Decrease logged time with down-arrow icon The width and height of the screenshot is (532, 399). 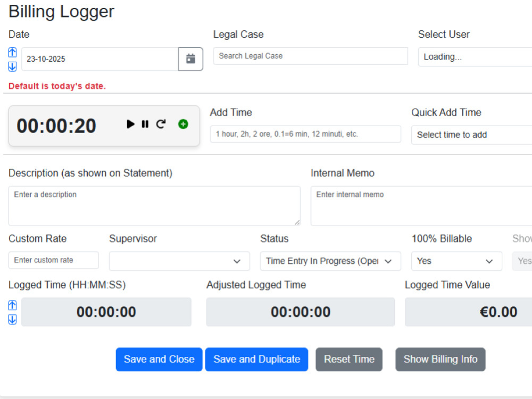[x=12, y=319]
